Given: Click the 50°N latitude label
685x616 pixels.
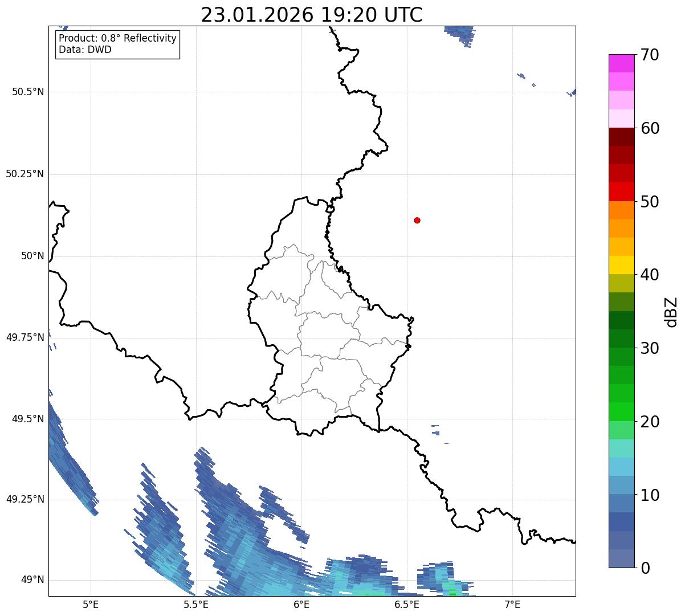Looking at the screenshot, I should point(32,256).
